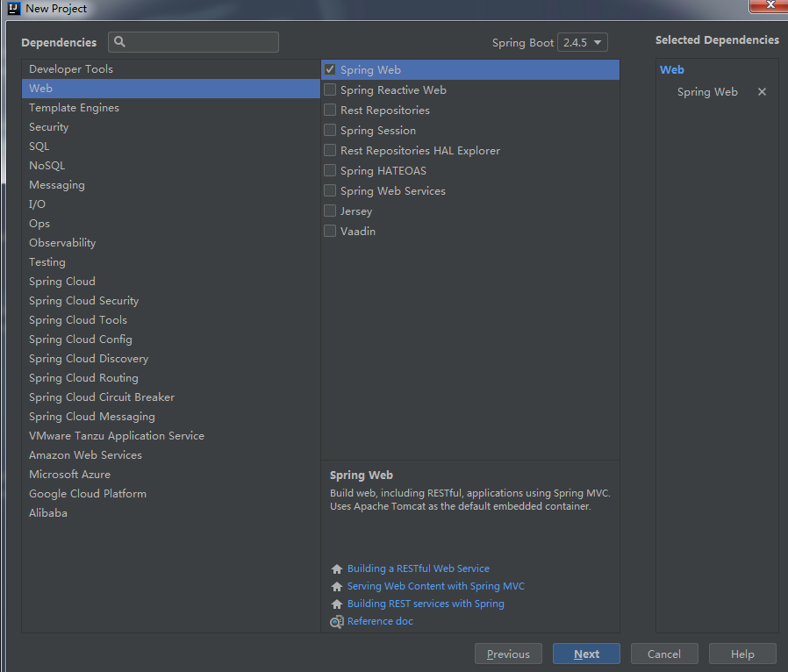Open VMware Tanzu Application Service category
The height and width of the screenshot is (672, 788).
point(171,435)
